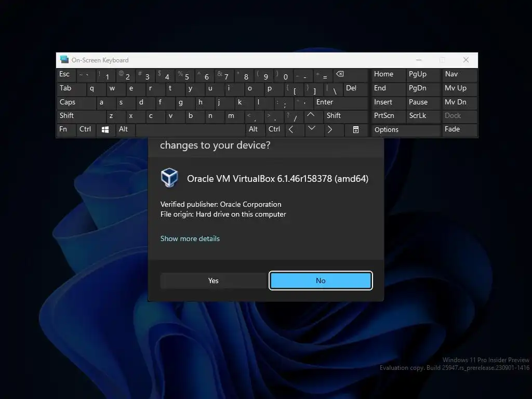Click the Del key
Image resolution: width=532 pixels, height=399 pixels.
(355, 88)
